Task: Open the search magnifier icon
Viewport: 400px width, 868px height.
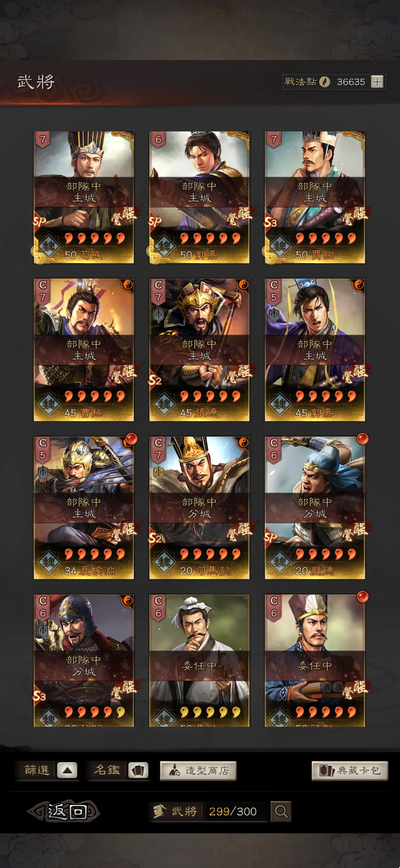Action: pyautogui.click(x=281, y=811)
